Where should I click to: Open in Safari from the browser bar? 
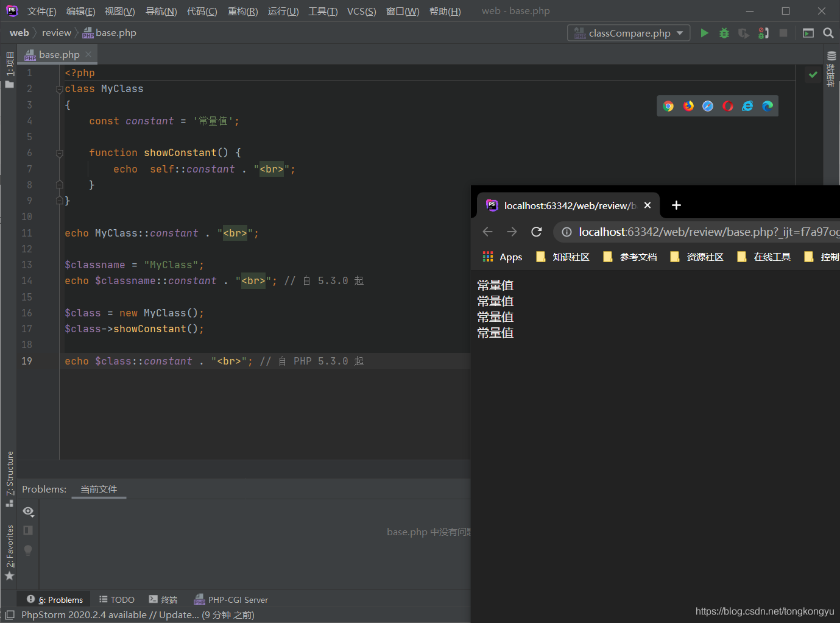coord(708,106)
